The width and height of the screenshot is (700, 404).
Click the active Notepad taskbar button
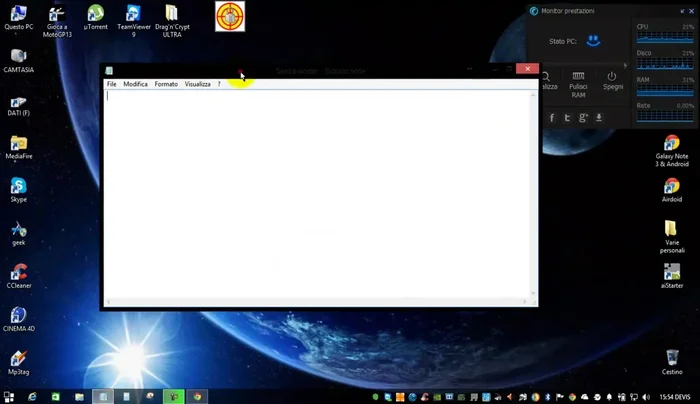coord(103,396)
